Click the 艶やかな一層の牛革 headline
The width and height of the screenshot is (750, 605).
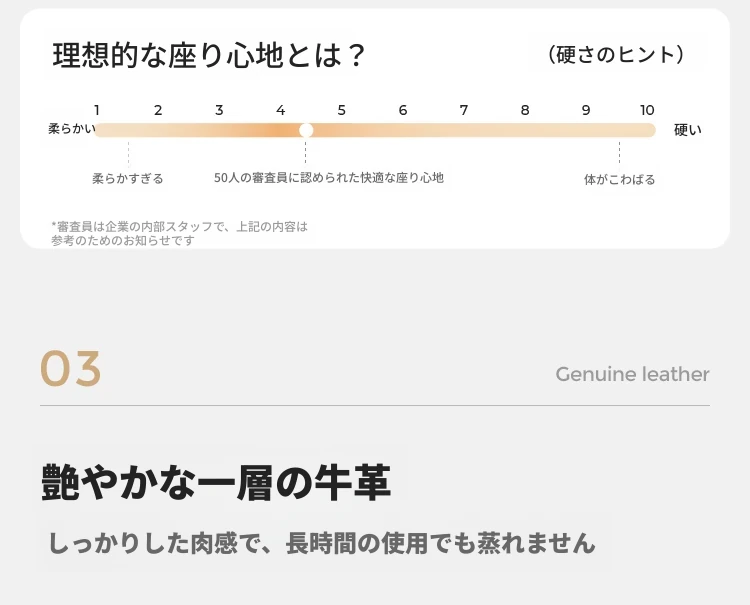coord(216,482)
